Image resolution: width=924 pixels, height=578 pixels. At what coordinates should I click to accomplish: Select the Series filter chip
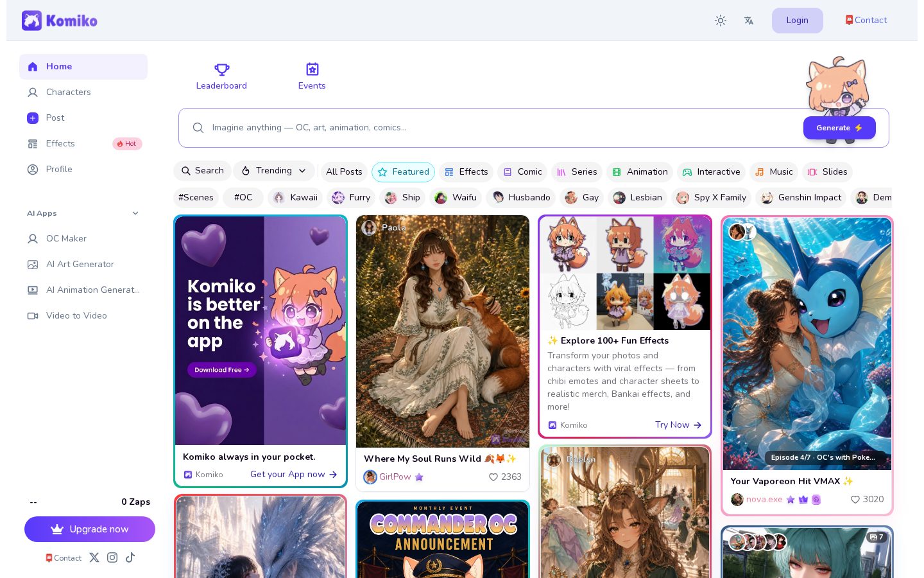[x=577, y=172]
